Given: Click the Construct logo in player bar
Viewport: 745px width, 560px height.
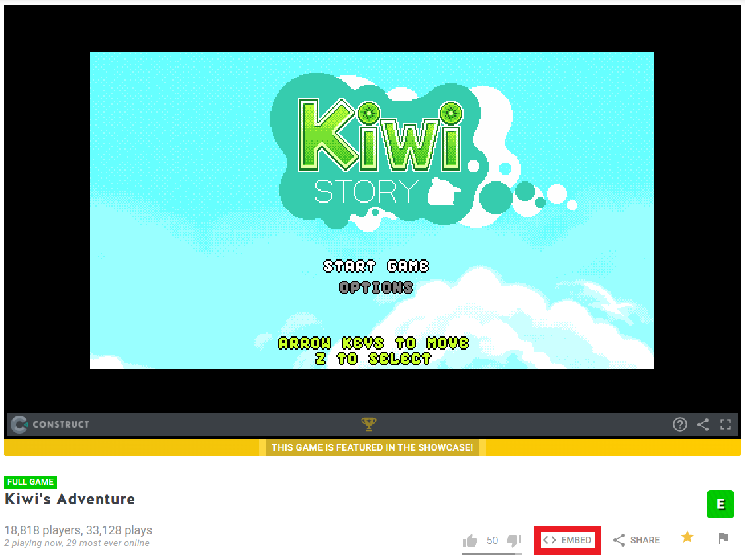Looking at the screenshot, I should [50, 424].
